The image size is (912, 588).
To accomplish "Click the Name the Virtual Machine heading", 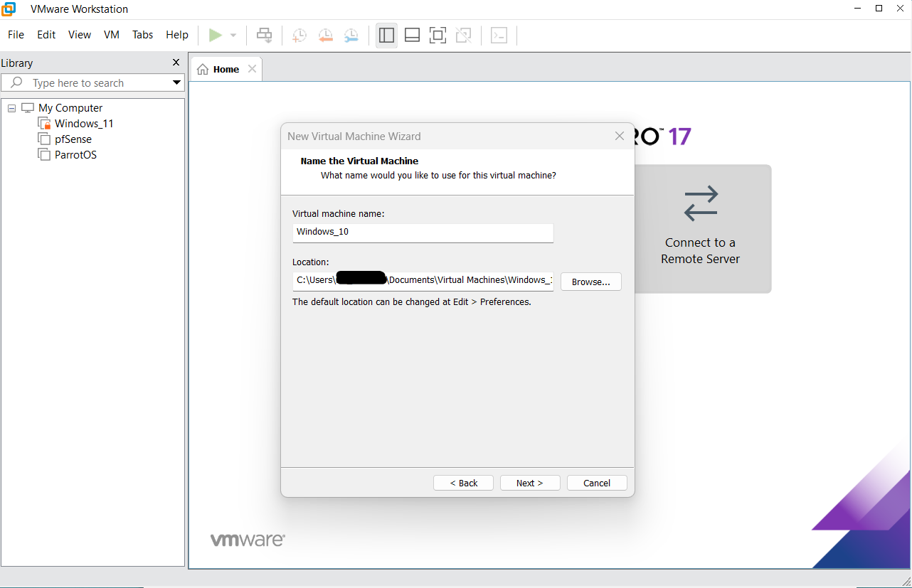I will tap(359, 161).
